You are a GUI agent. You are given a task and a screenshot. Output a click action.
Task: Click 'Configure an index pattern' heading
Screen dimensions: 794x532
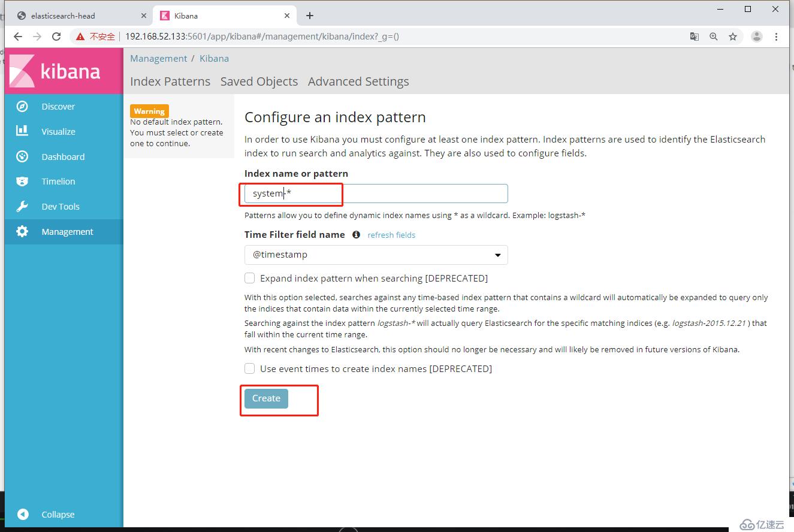tap(335, 117)
